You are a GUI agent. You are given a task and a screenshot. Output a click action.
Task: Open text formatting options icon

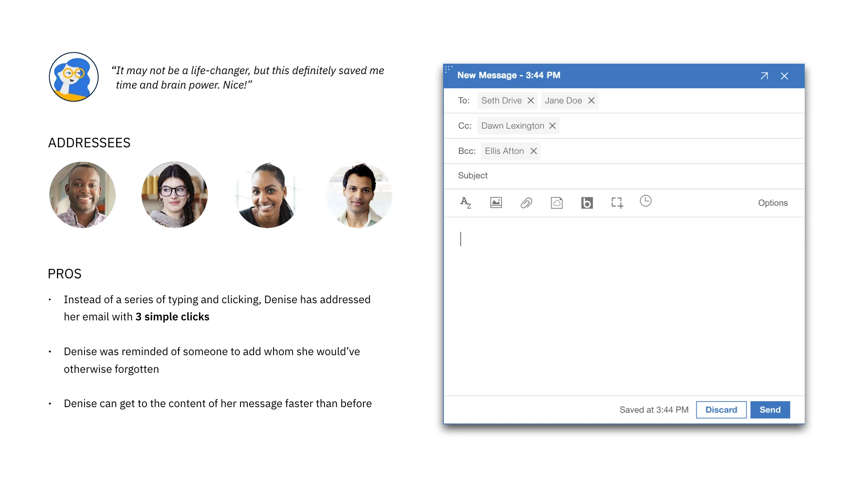point(466,203)
